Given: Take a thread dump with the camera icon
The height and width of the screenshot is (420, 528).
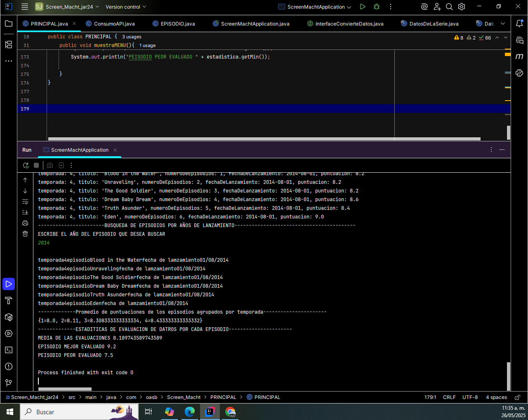Looking at the screenshot, I should coord(50,165).
